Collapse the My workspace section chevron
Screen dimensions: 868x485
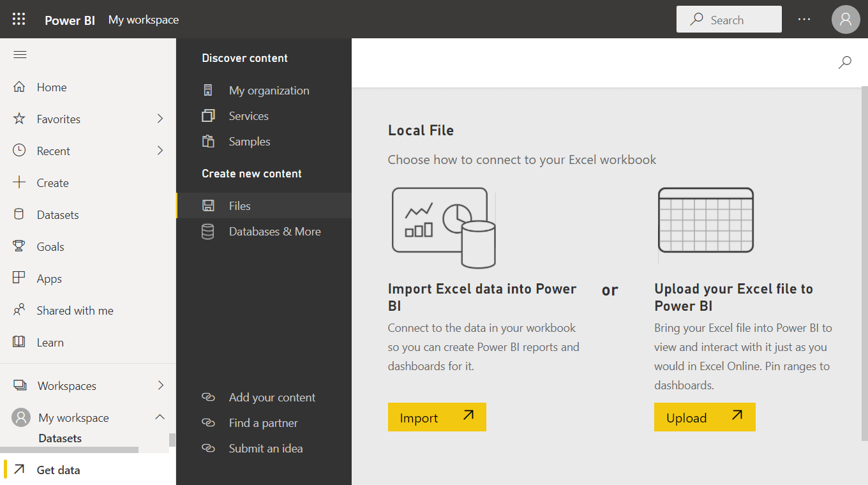[160, 417]
